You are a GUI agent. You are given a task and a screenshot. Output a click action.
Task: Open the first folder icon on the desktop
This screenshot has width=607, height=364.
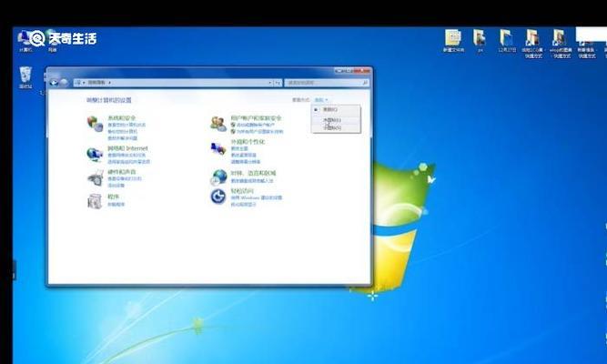point(452,38)
